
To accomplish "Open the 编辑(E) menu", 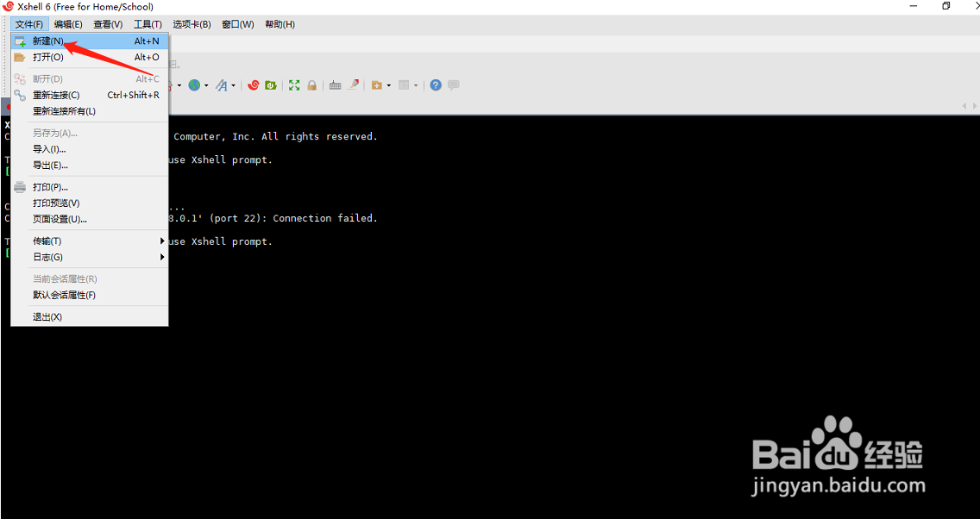I will (x=68, y=24).
